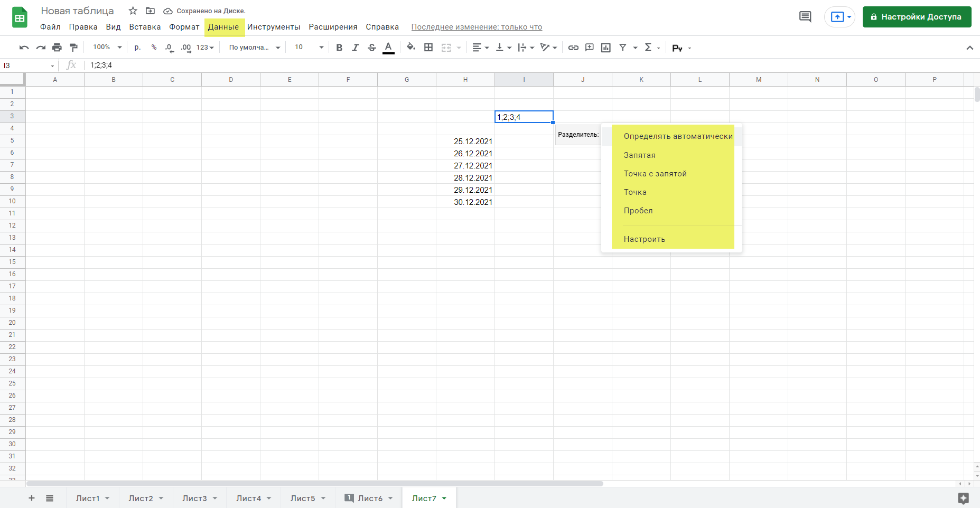980x508 pixels.
Task: Open Формат menu
Action: click(184, 27)
